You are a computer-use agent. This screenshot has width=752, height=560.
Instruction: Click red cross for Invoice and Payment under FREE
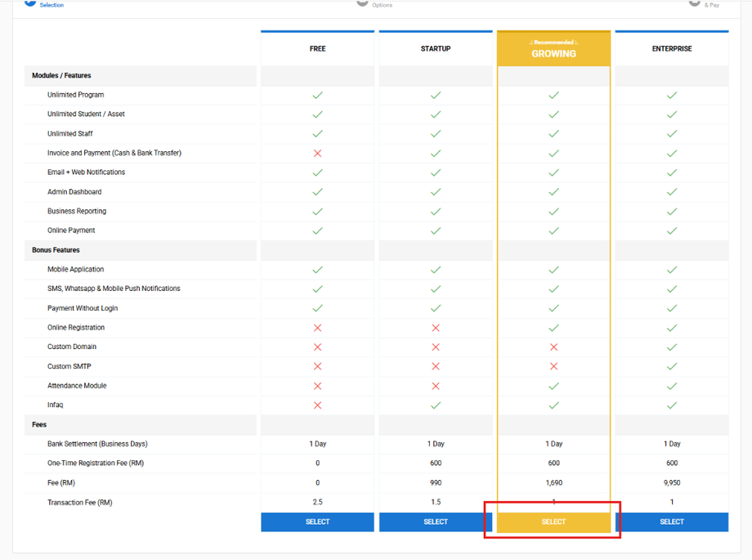pyautogui.click(x=317, y=154)
